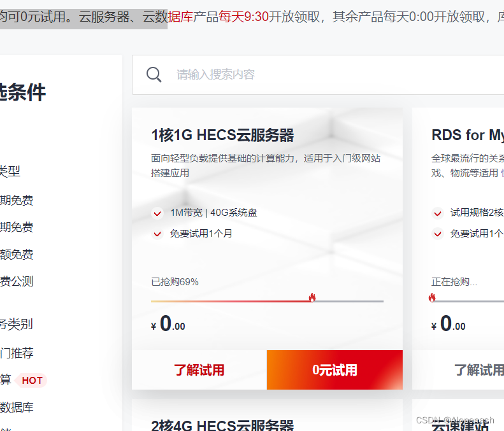Click the flame icon on RDS progress bar
Image resolution: width=504 pixels, height=431 pixels.
tap(432, 297)
